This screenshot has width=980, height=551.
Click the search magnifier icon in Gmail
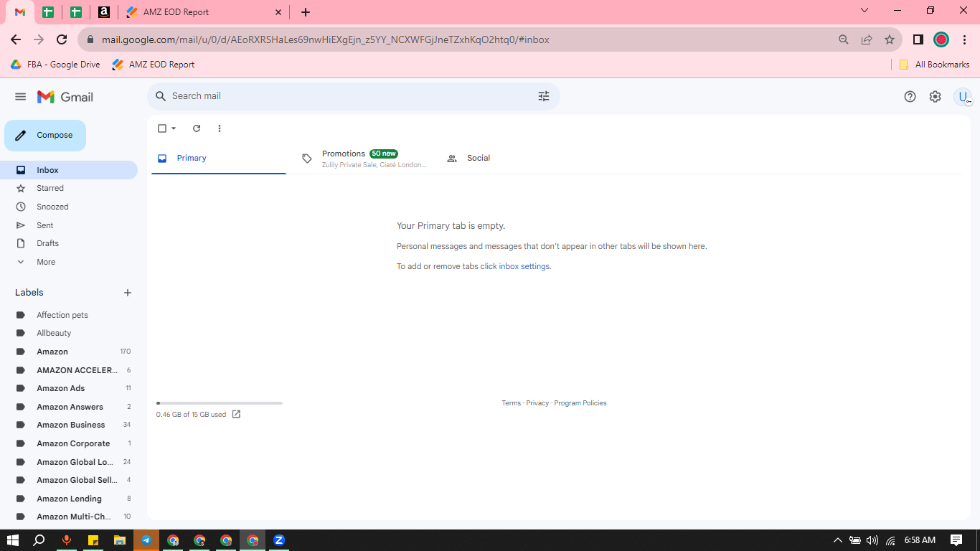[161, 96]
